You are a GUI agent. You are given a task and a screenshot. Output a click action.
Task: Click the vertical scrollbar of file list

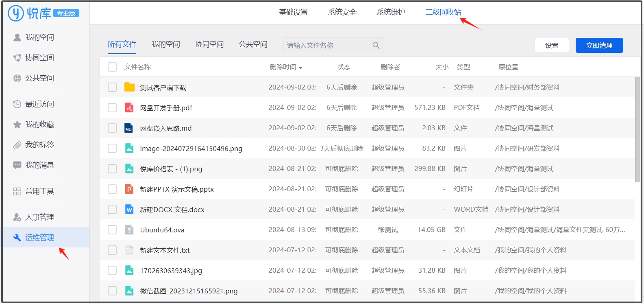click(x=637, y=129)
